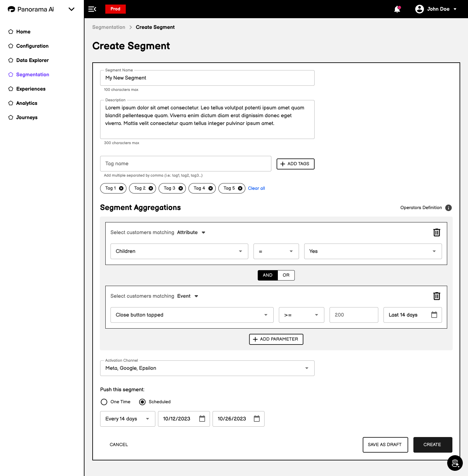Click the CREATE button
Image resolution: width=468 pixels, height=476 pixels.
(x=433, y=445)
